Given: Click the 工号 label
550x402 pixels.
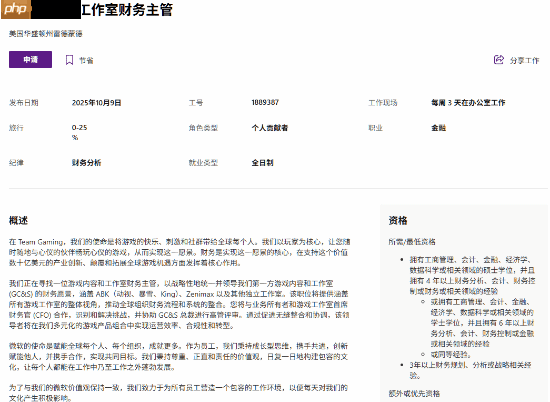Looking at the screenshot, I should click(x=196, y=103).
